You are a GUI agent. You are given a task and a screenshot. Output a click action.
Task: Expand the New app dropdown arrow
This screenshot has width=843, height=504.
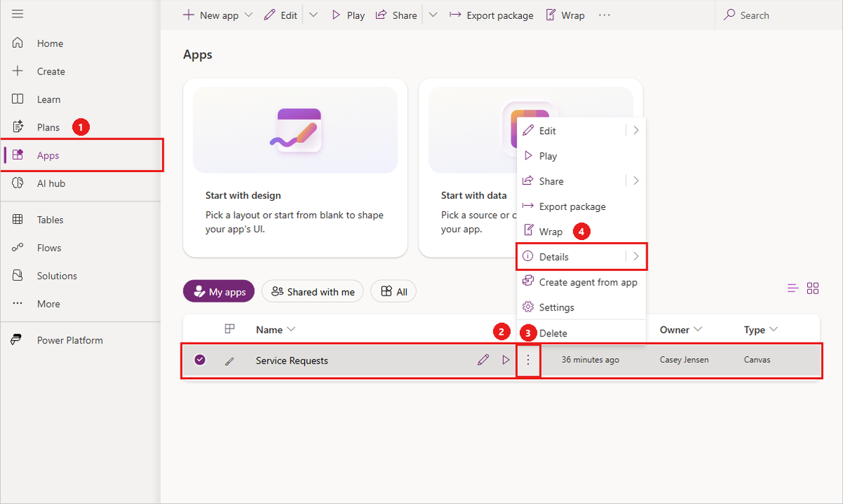pyautogui.click(x=247, y=14)
